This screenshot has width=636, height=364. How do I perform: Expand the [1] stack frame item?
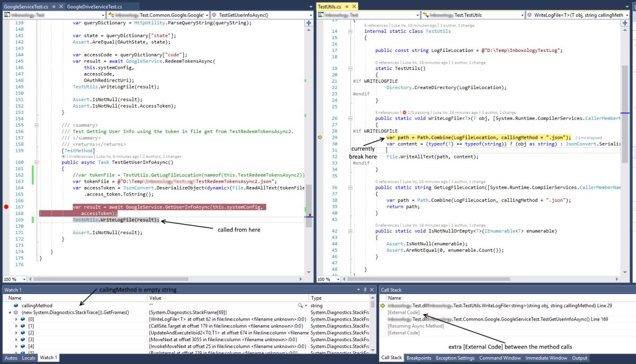coord(16,326)
